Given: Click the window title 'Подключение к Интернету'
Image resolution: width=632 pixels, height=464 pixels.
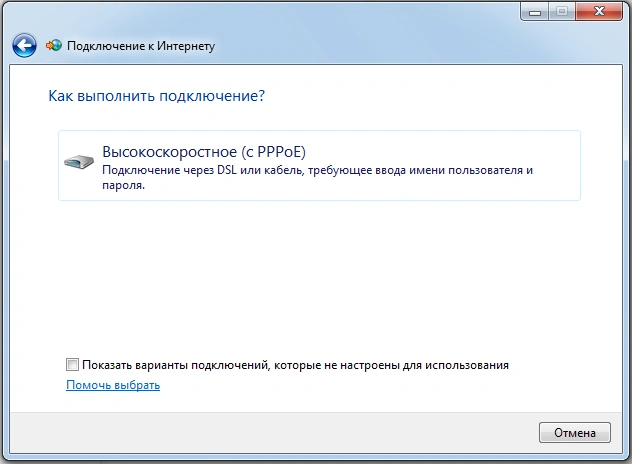Looking at the screenshot, I should [x=140, y=46].
